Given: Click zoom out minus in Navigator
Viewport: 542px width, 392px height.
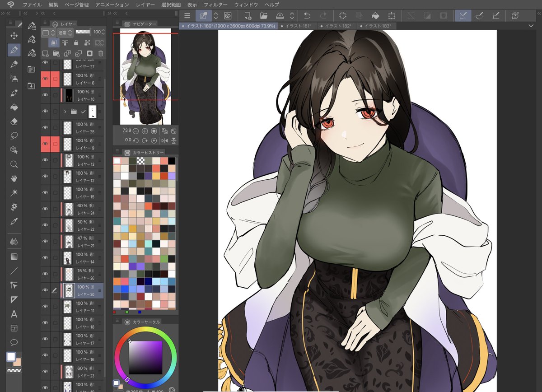Looking at the screenshot, I should click(135, 131).
